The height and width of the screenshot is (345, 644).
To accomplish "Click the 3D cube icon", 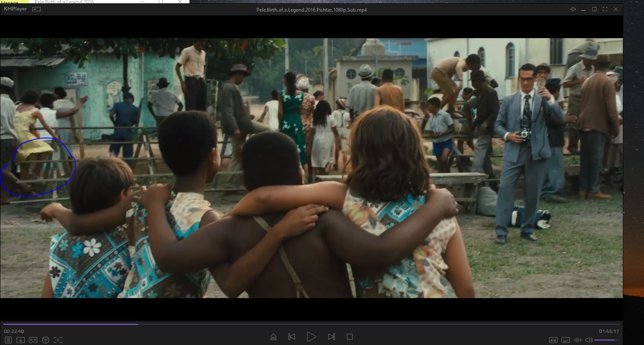I will coord(46,340).
